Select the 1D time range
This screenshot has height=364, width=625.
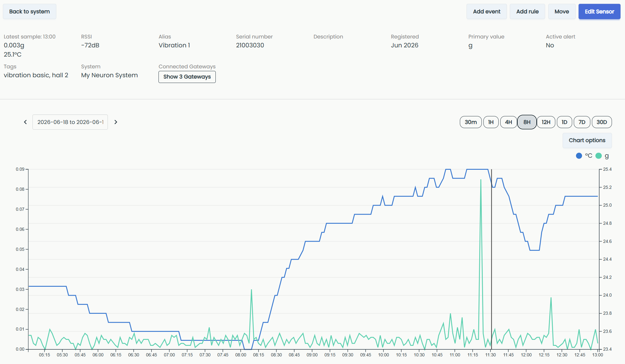[565, 122]
